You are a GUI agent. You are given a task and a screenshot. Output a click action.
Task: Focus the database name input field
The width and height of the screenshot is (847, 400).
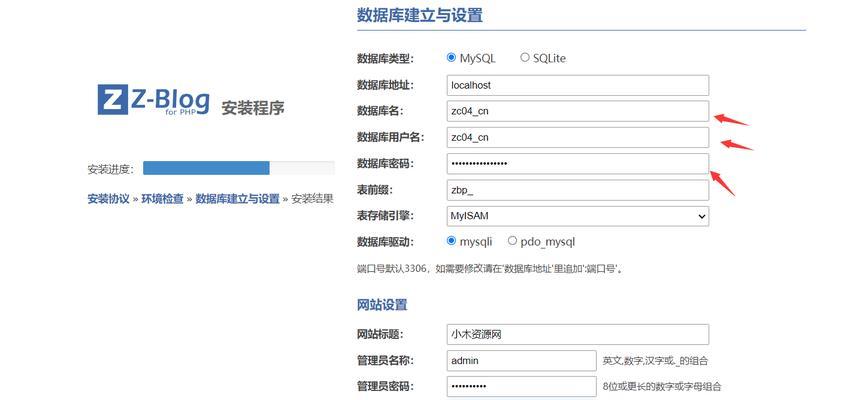[x=577, y=111]
